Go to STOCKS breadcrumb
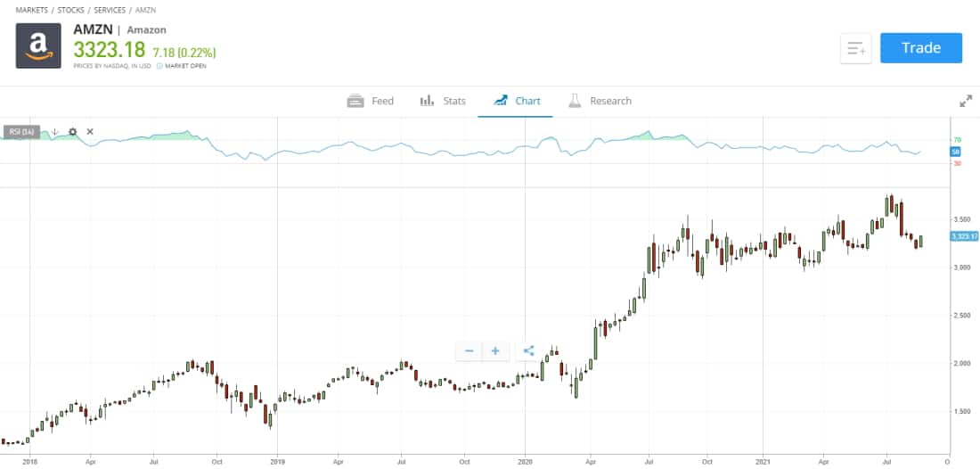Viewport: 980px width, 469px height. (70, 11)
